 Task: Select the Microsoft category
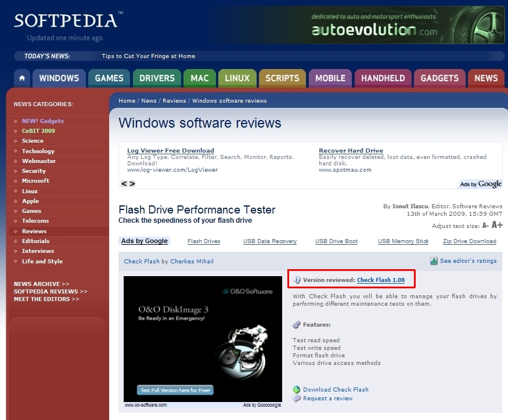pyautogui.click(x=35, y=180)
